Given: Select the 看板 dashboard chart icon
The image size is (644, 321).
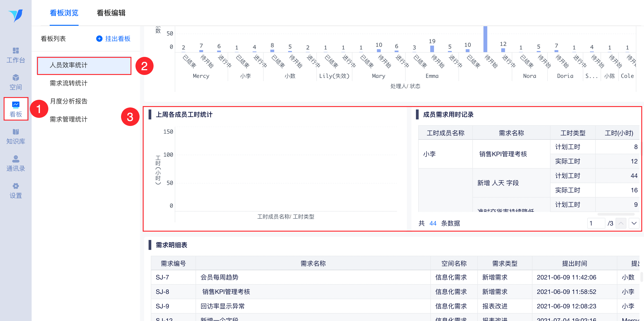Looking at the screenshot, I should point(16,105).
